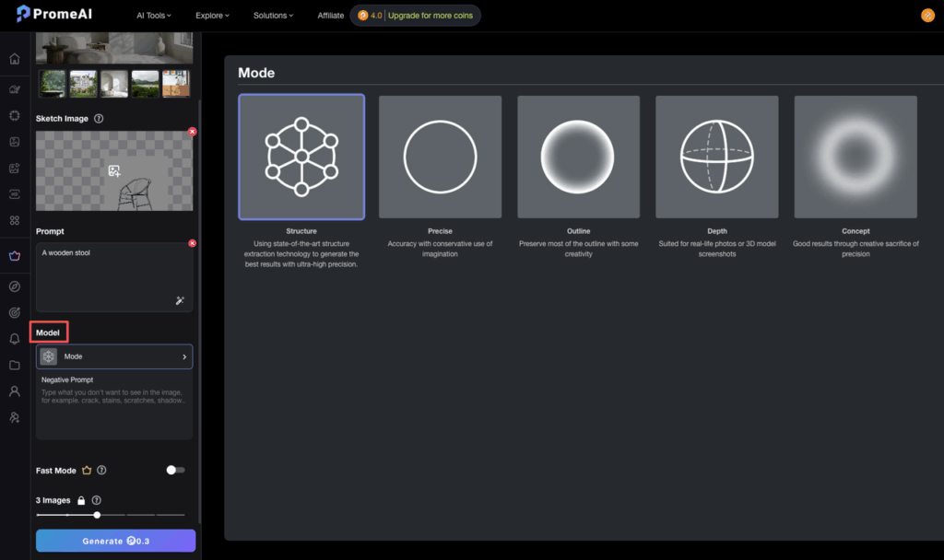Click the Concept mode label text
The image size is (944, 560).
click(855, 231)
